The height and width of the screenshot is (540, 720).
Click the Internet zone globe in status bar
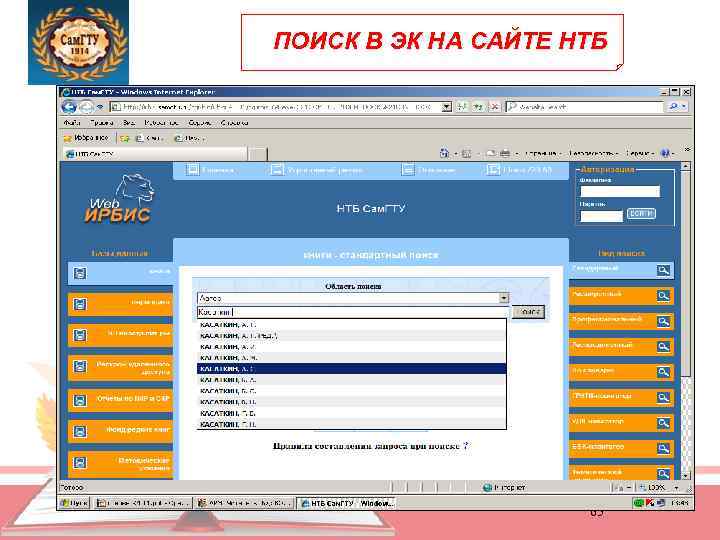[x=487, y=488]
